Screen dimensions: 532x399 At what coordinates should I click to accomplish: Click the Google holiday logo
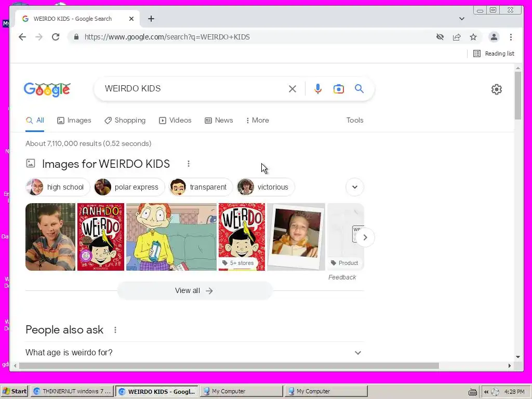tap(47, 89)
